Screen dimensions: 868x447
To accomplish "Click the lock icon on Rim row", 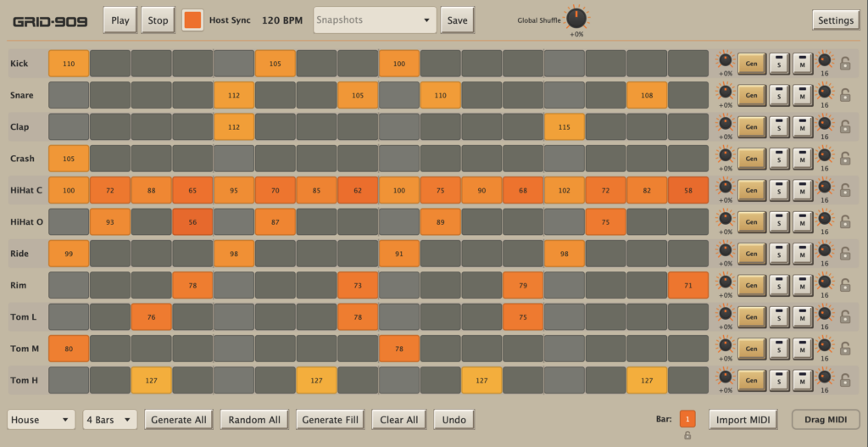I will coord(845,285).
